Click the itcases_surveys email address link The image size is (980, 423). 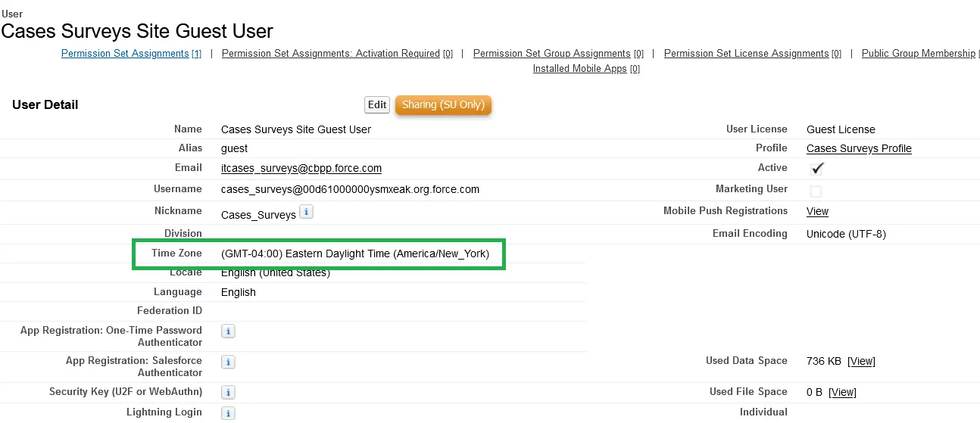(301, 168)
